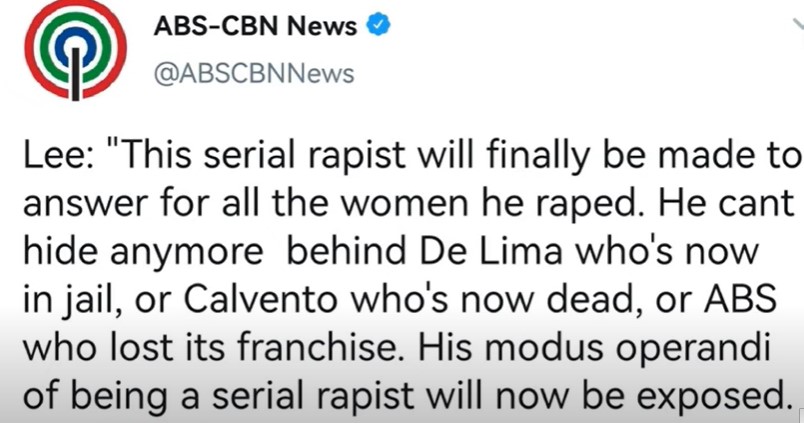This screenshot has width=804, height=423.
Task: Click the word "franchise" in the tweet
Action: click(322, 348)
